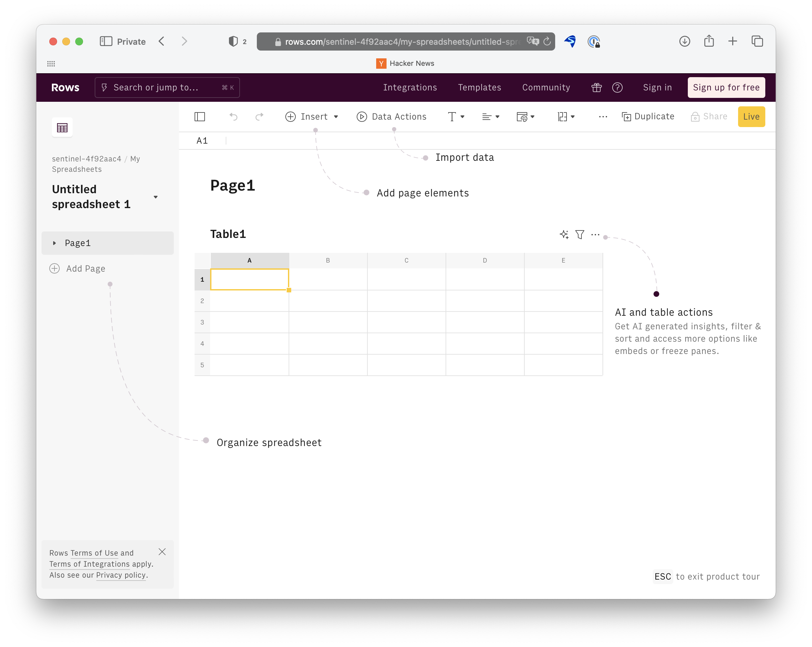The image size is (812, 647).
Task: Open the help question mark icon
Action: (x=617, y=87)
